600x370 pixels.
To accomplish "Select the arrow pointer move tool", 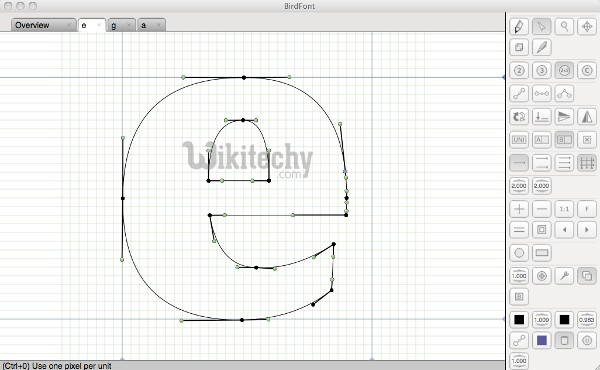I will 541,26.
